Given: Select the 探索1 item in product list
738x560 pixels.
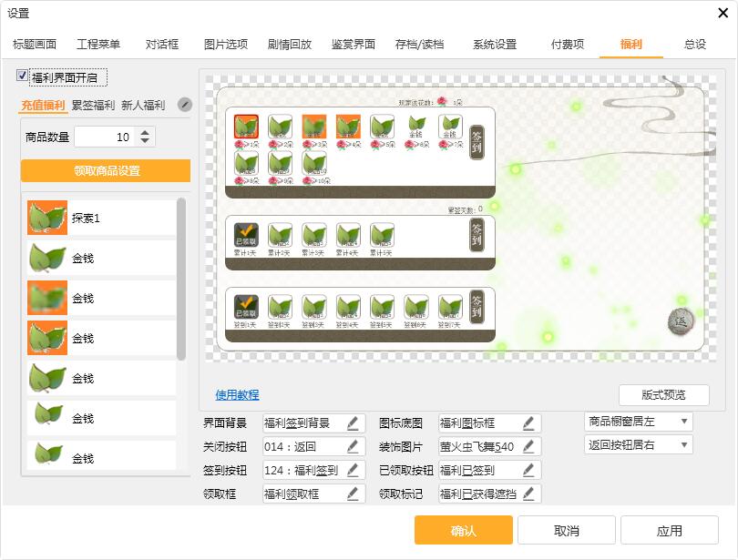Looking at the screenshot, I should click(x=100, y=219).
